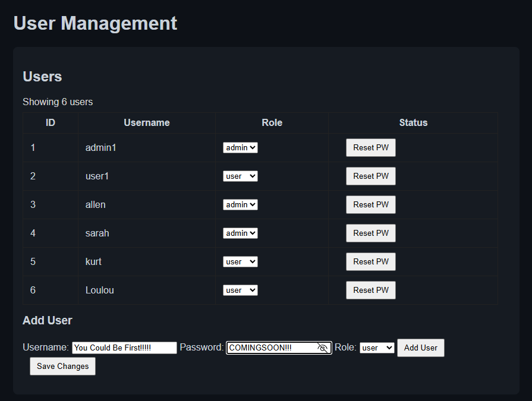Click the Username input field

point(124,348)
